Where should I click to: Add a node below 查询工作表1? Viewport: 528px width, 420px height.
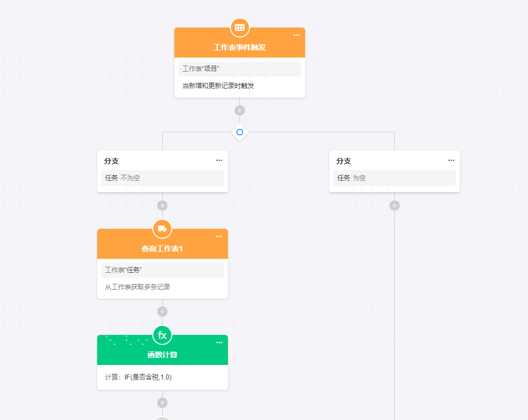coord(162,311)
